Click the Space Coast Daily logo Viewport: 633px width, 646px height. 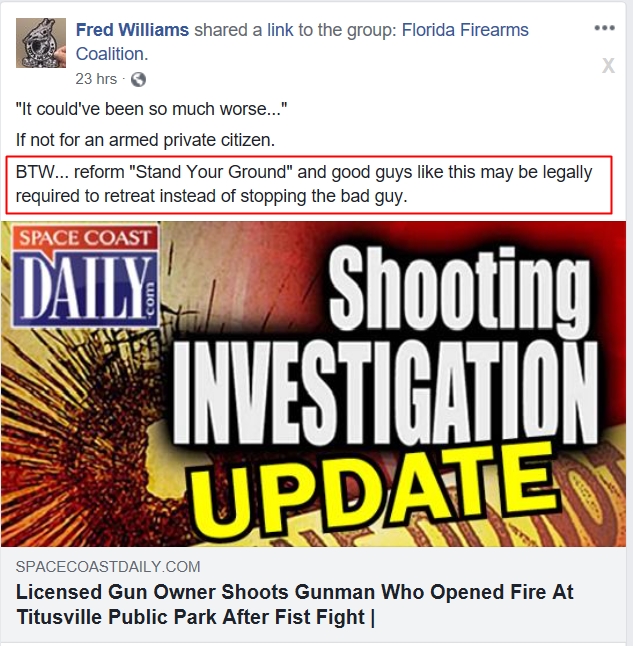coord(85,275)
